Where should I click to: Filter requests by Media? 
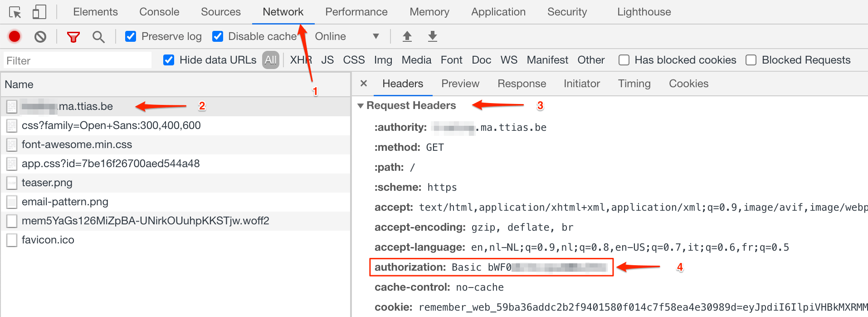coord(416,60)
